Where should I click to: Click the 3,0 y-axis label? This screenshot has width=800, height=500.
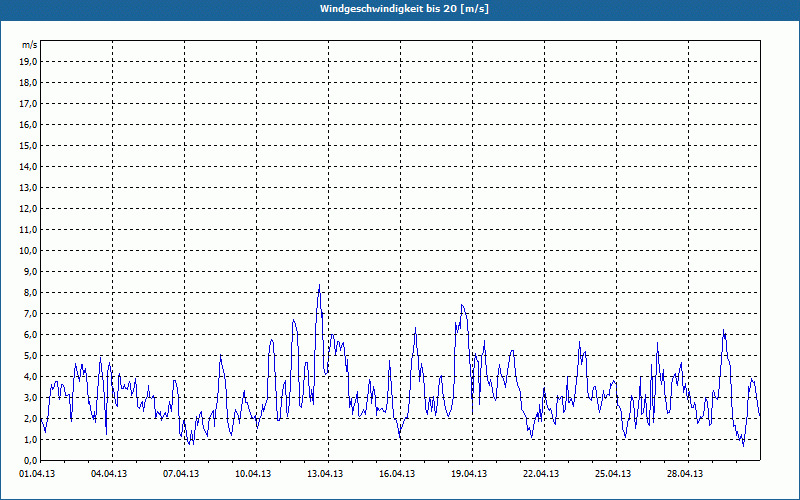[x=30, y=397]
